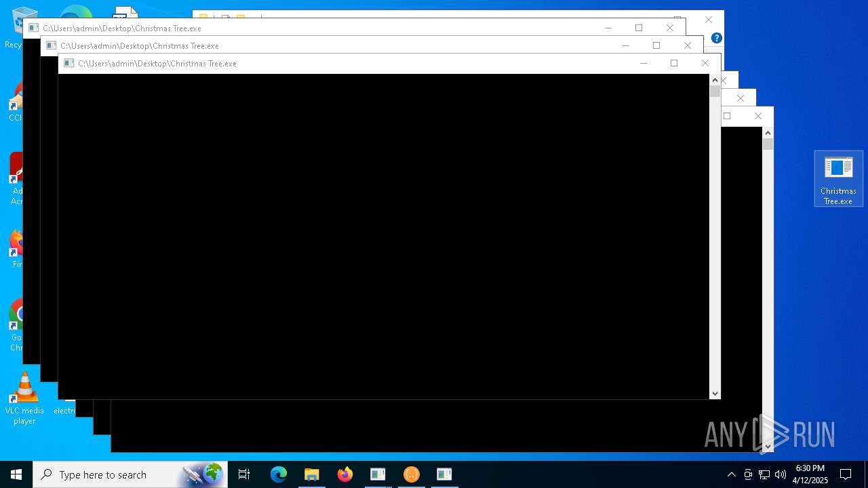Image resolution: width=868 pixels, height=488 pixels.
Task: Launch Microsoft Edge from the taskbar
Action: [x=279, y=474]
